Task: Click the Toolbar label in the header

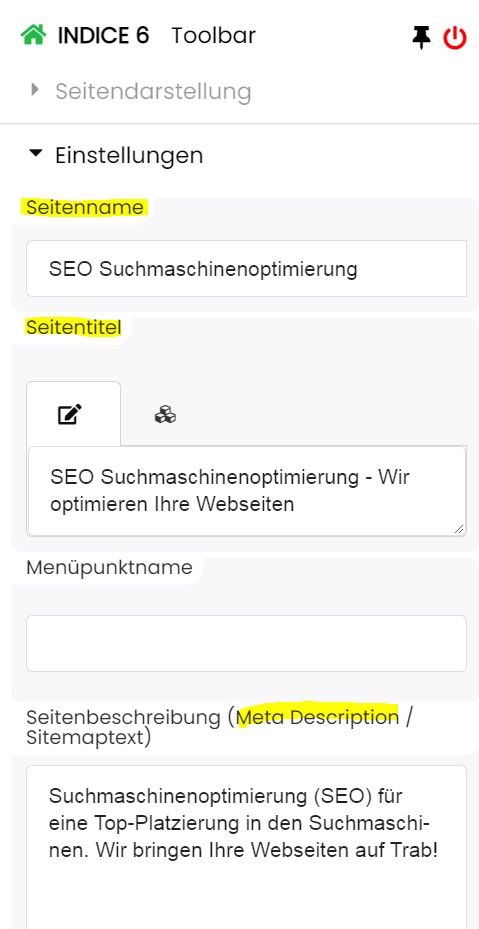Action: pyautogui.click(x=213, y=36)
